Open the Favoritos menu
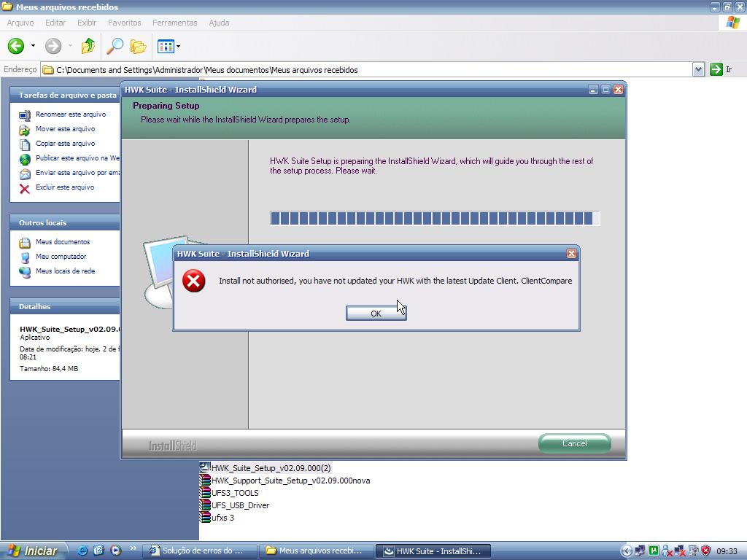The width and height of the screenshot is (747, 560). coord(124,23)
